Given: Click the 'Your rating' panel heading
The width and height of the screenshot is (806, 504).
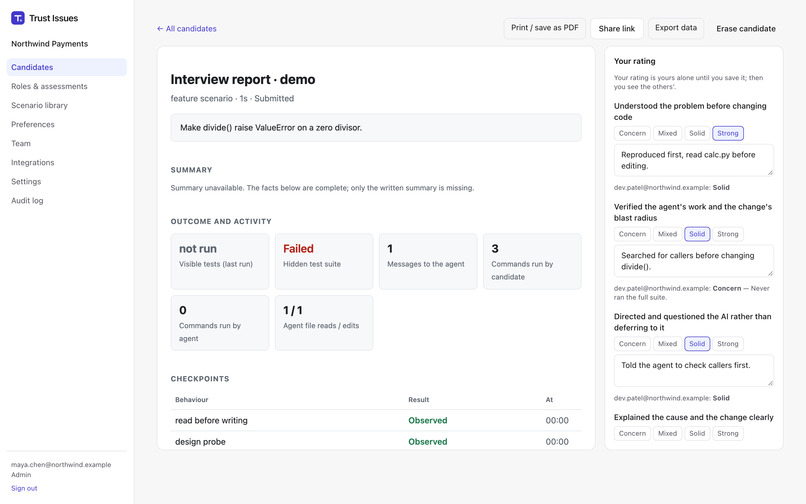Looking at the screenshot, I should point(634,61).
